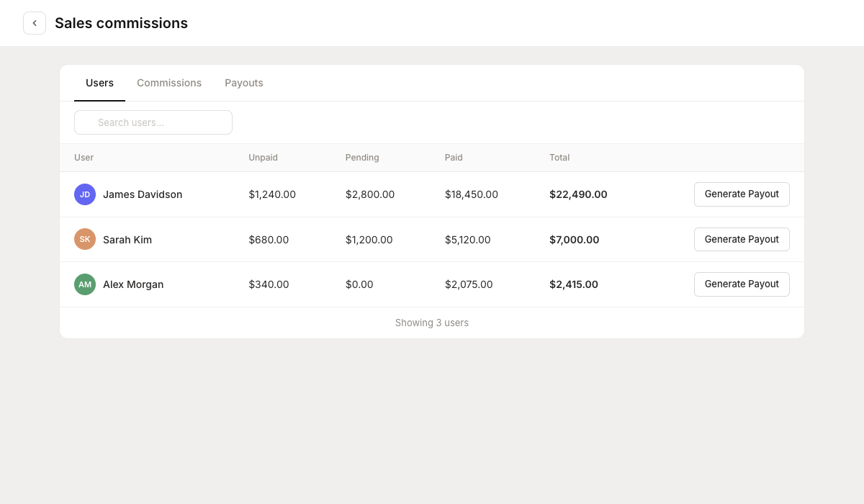Viewport: 864px width, 504px height.
Task: Generate Payout for Sarah Kim
Action: click(x=742, y=239)
